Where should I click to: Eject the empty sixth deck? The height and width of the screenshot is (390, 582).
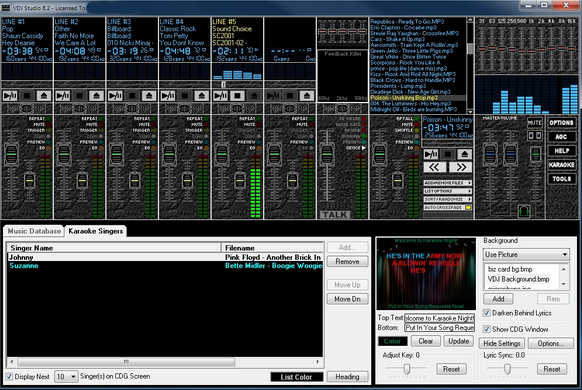307,96
